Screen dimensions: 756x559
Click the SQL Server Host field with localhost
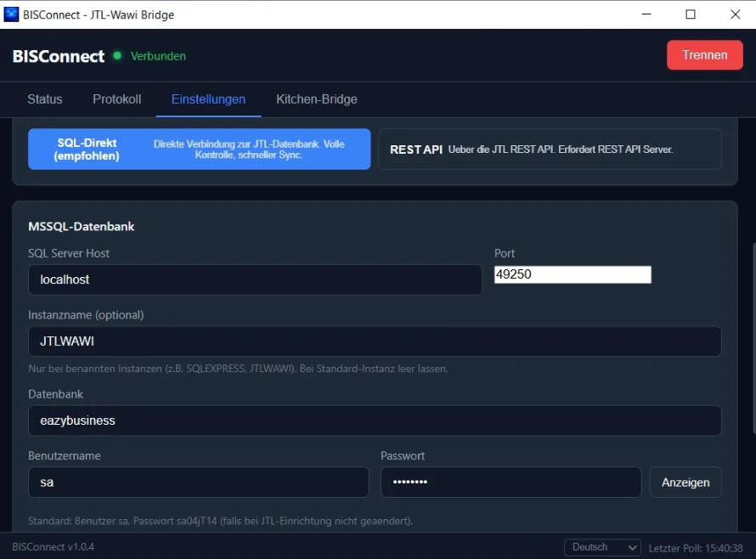pyautogui.click(x=255, y=279)
